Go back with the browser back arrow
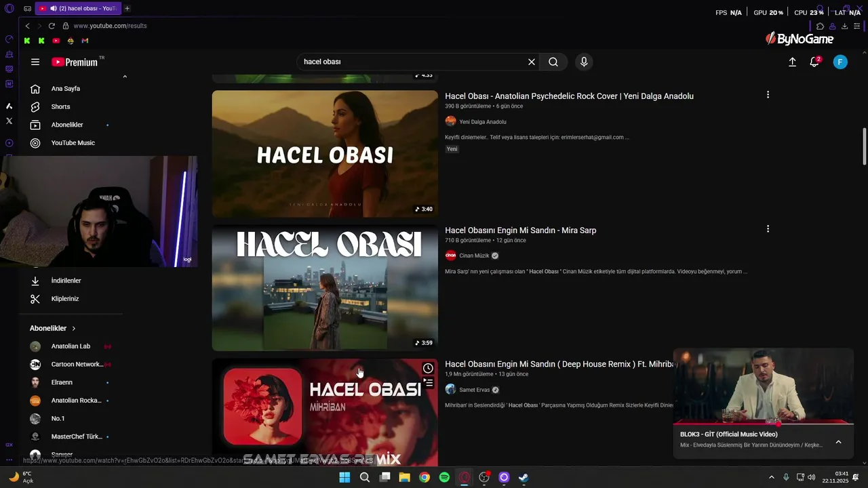 point(27,26)
